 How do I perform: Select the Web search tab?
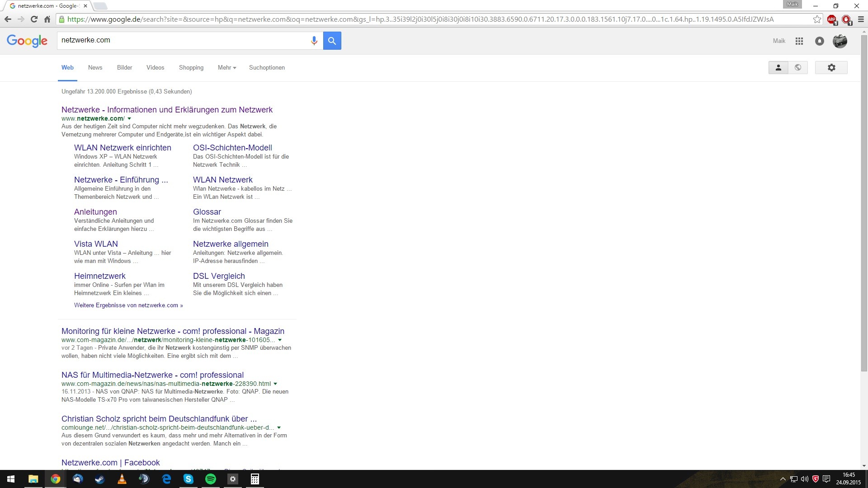pyautogui.click(x=67, y=68)
